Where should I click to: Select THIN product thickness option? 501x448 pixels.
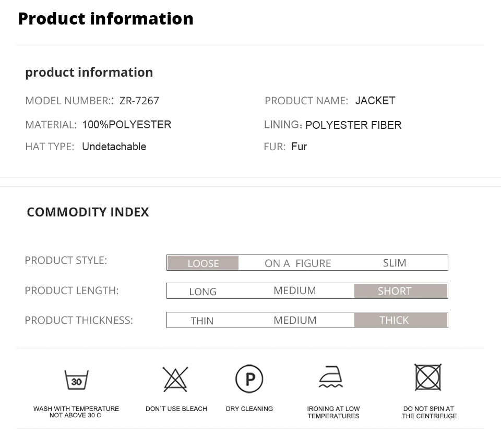(202, 321)
